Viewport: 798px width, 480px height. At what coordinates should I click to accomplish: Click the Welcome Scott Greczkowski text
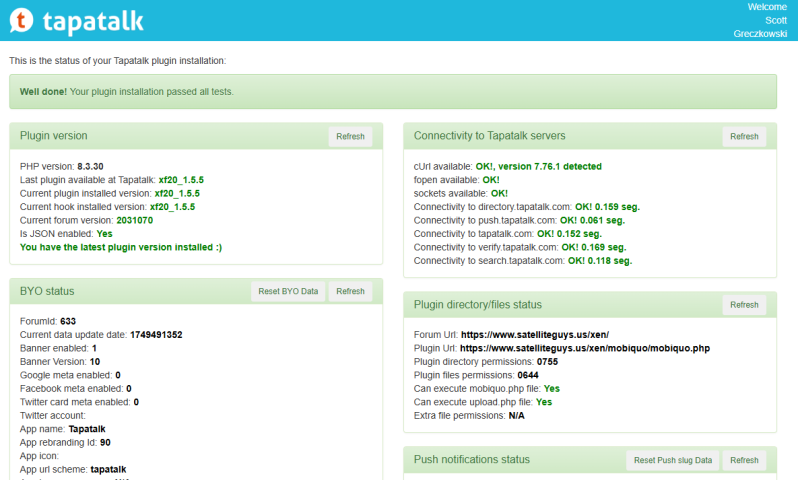tap(760, 20)
